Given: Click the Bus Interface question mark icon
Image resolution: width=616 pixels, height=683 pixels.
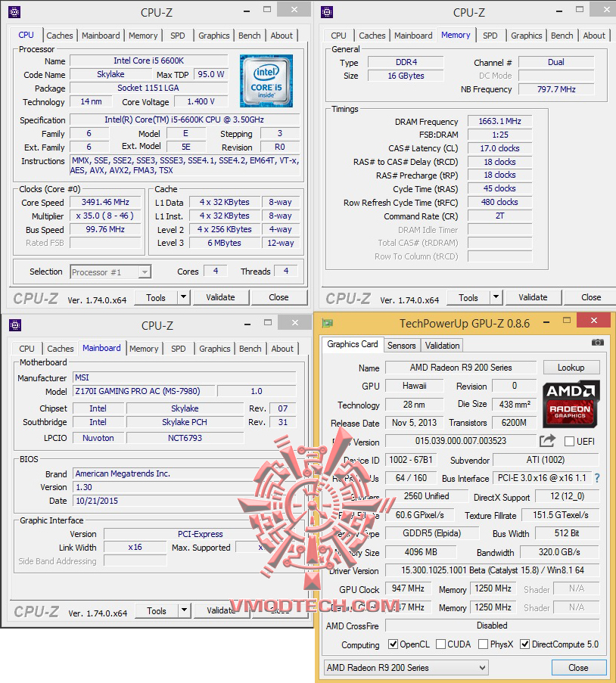Looking at the screenshot, I should [x=597, y=478].
